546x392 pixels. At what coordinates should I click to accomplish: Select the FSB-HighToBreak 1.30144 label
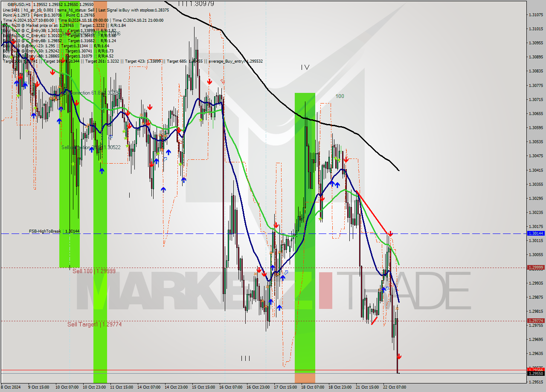tap(54, 231)
